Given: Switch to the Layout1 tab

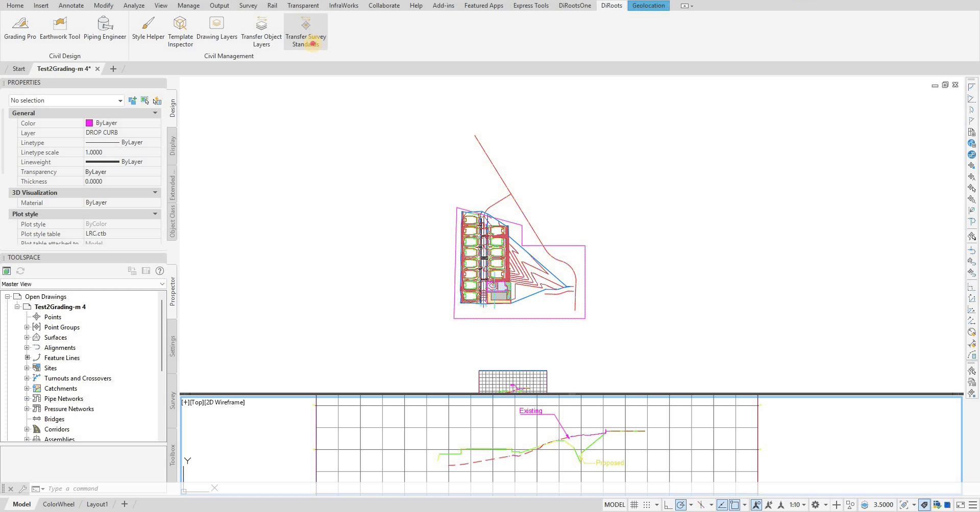Looking at the screenshot, I should click(x=97, y=504).
